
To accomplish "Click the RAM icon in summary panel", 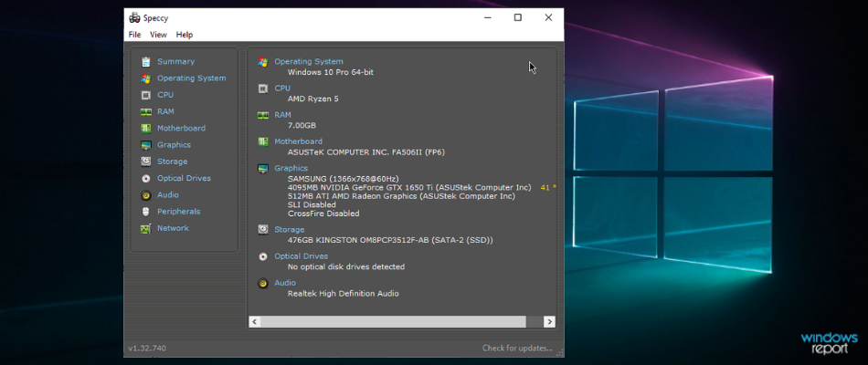I will pos(263,115).
